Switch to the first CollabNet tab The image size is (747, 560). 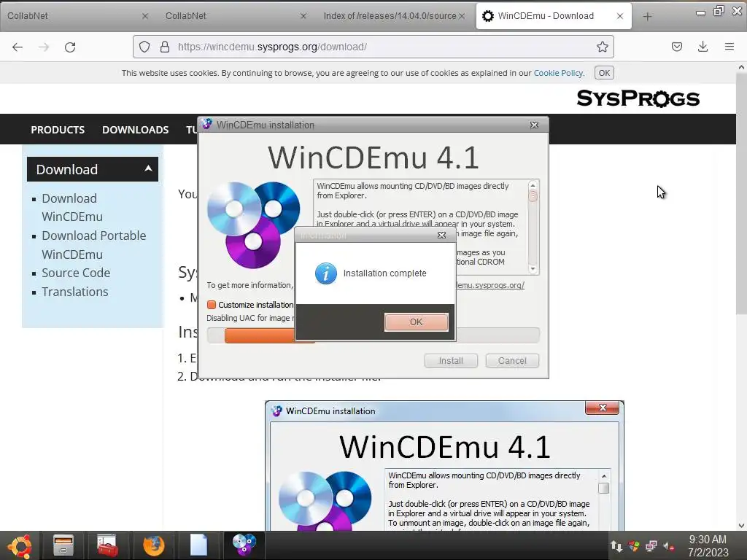pyautogui.click(x=71, y=16)
